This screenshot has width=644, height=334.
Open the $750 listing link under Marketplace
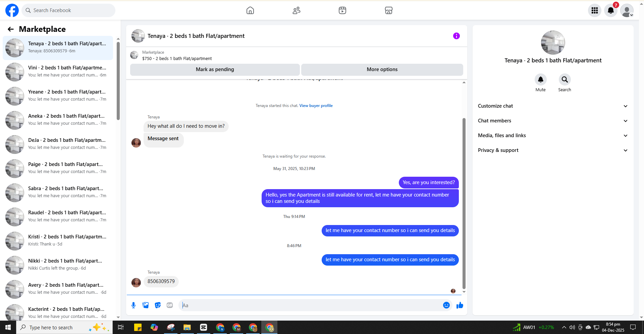[177, 58]
